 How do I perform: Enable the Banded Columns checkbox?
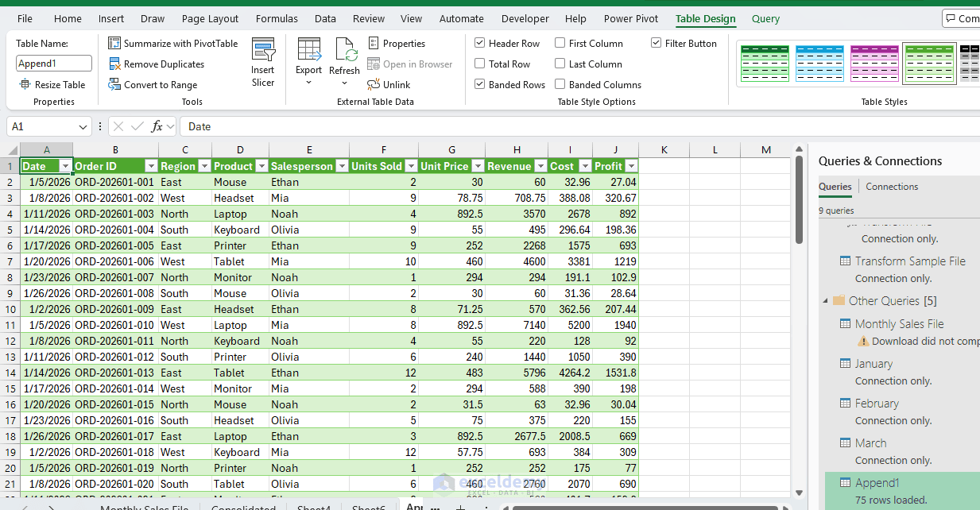click(560, 85)
